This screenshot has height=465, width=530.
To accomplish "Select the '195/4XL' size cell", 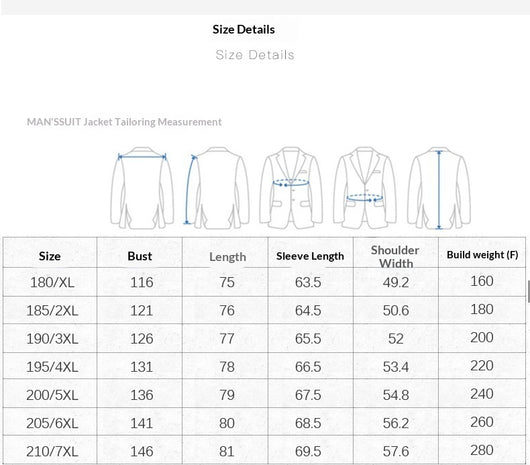I will 52,367.
